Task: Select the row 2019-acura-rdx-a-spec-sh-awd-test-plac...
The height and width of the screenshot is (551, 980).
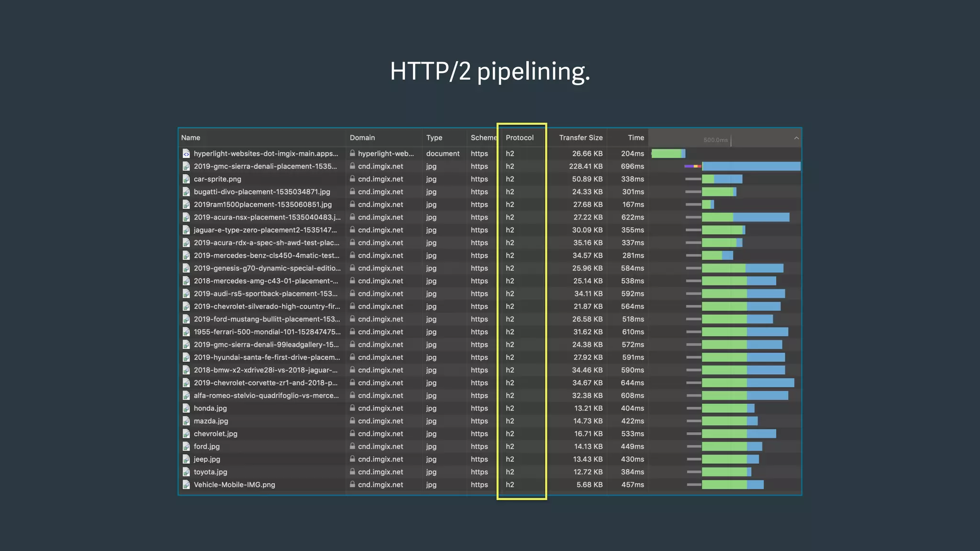Action: point(490,242)
